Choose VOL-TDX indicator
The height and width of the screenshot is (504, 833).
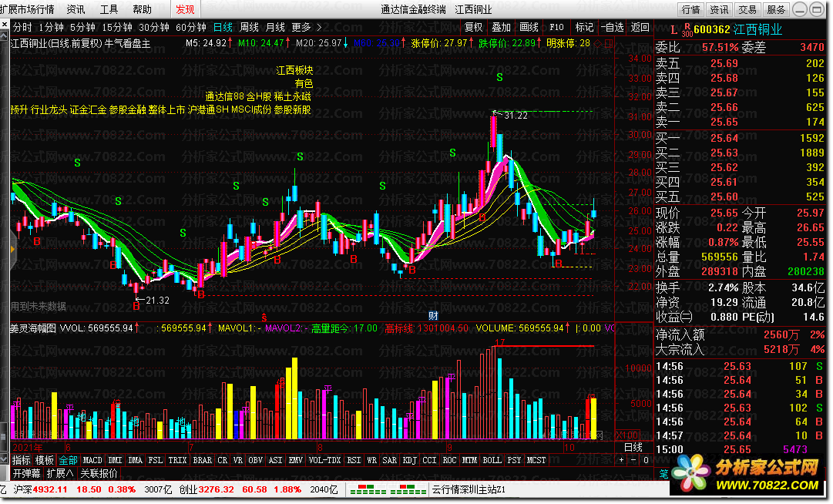click(x=324, y=460)
